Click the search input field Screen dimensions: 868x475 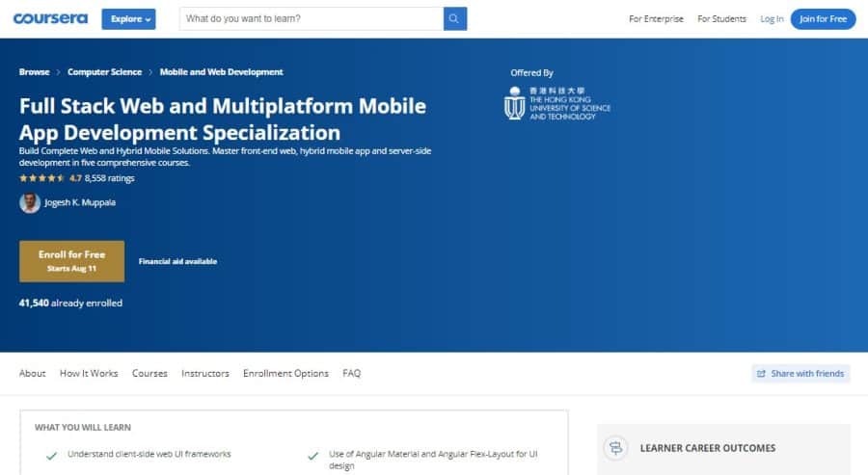(x=312, y=19)
